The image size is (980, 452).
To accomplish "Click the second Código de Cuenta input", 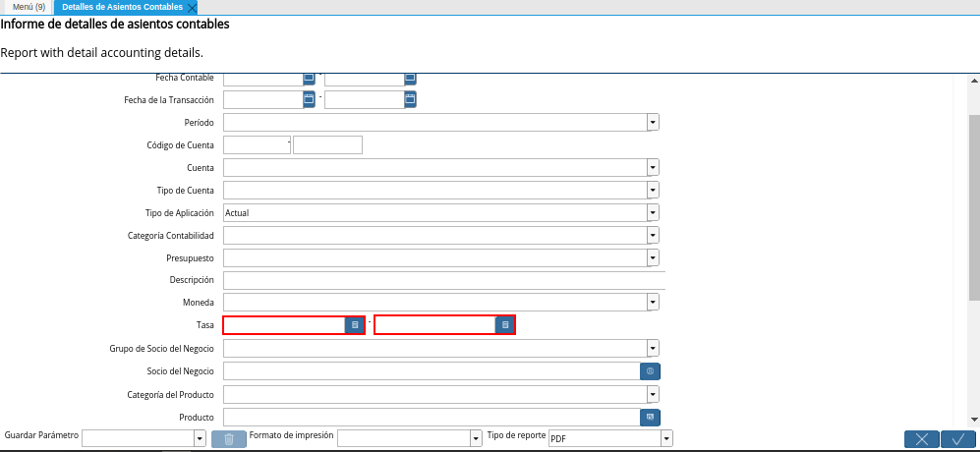I will click(x=327, y=145).
